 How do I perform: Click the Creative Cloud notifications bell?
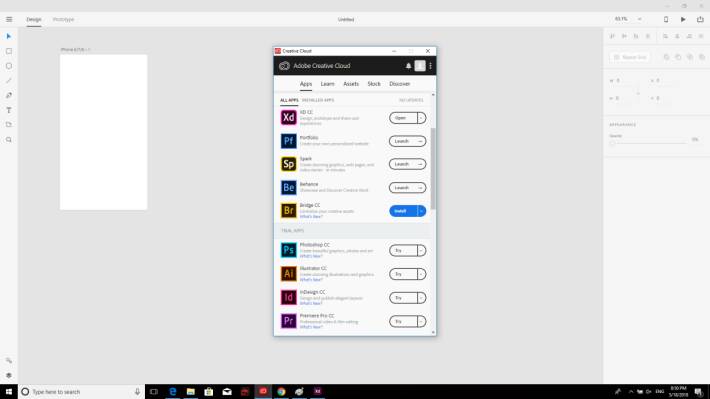click(408, 66)
